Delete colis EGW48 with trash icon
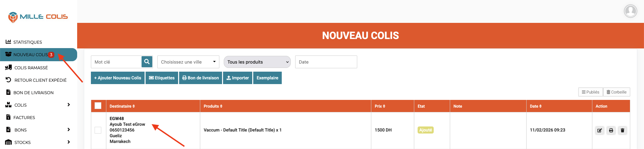The width and height of the screenshot is (644, 149). pyautogui.click(x=622, y=130)
